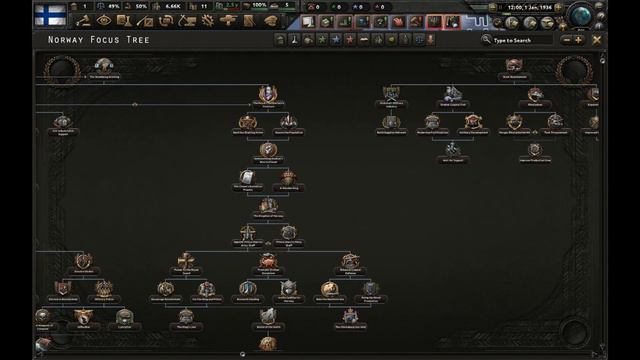Toggle the blue star focus filter
The width and height of the screenshot is (640, 360).
coord(336,40)
